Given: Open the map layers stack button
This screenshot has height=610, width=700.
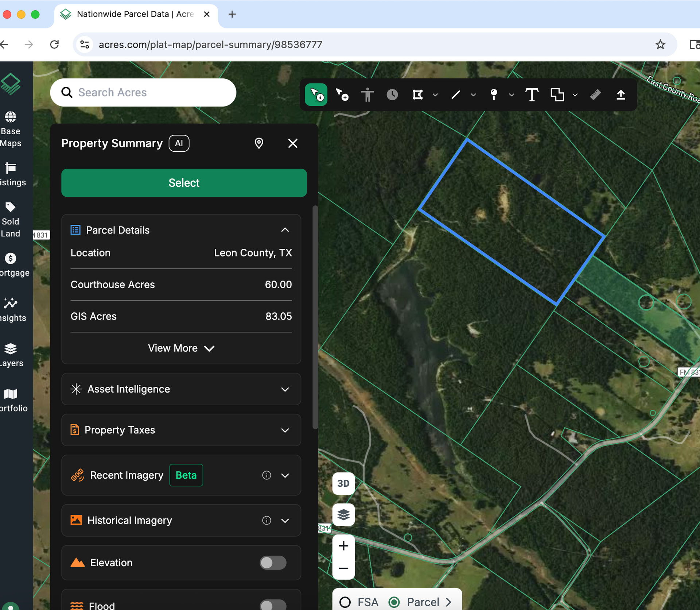Looking at the screenshot, I should point(343,514).
